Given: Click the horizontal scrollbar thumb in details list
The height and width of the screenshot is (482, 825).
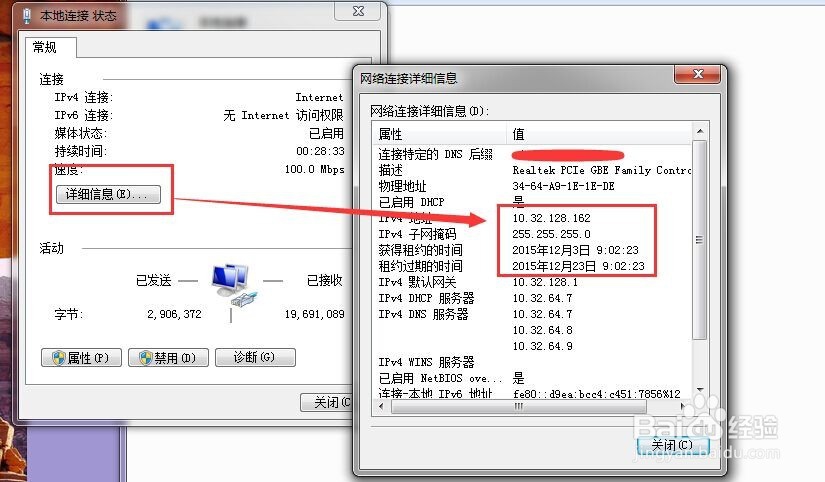Looking at the screenshot, I should click(x=519, y=406).
